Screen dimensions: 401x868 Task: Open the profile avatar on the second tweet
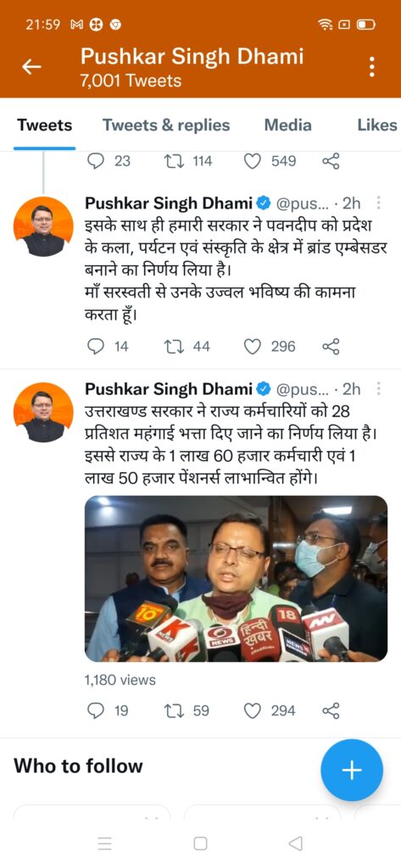coord(43,413)
